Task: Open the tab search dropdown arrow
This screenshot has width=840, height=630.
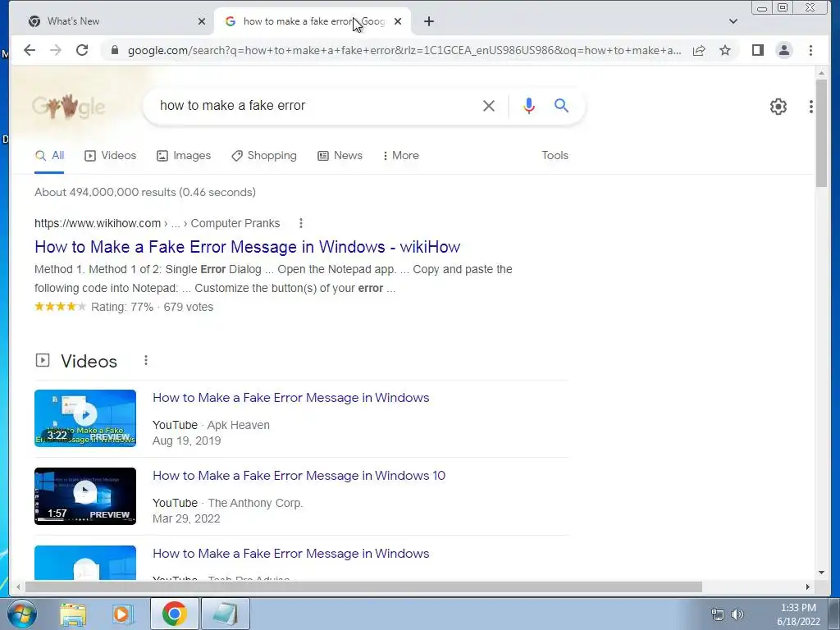Action: pos(733,21)
